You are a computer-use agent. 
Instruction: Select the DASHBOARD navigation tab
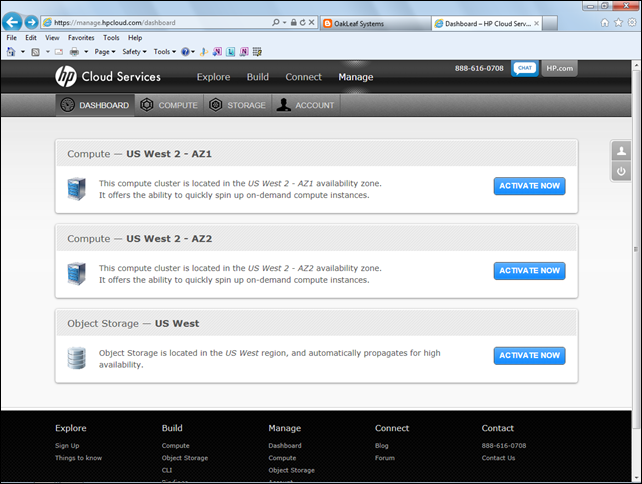coord(95,105)
